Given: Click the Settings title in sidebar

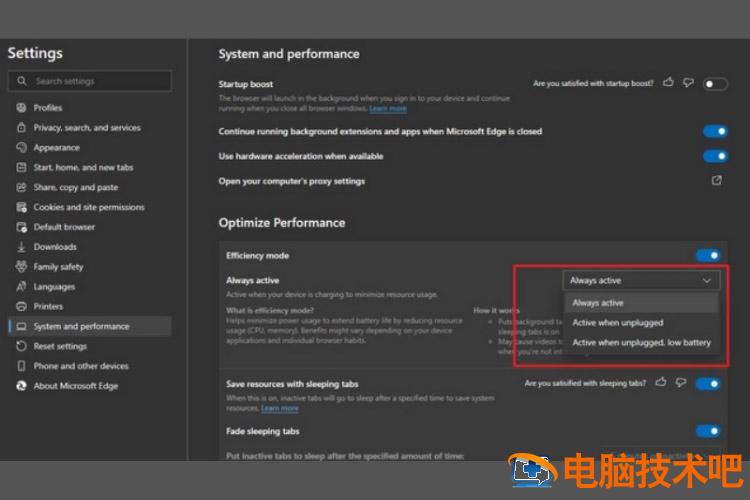Looking at the screenshot, I should [x=35, y=53].
